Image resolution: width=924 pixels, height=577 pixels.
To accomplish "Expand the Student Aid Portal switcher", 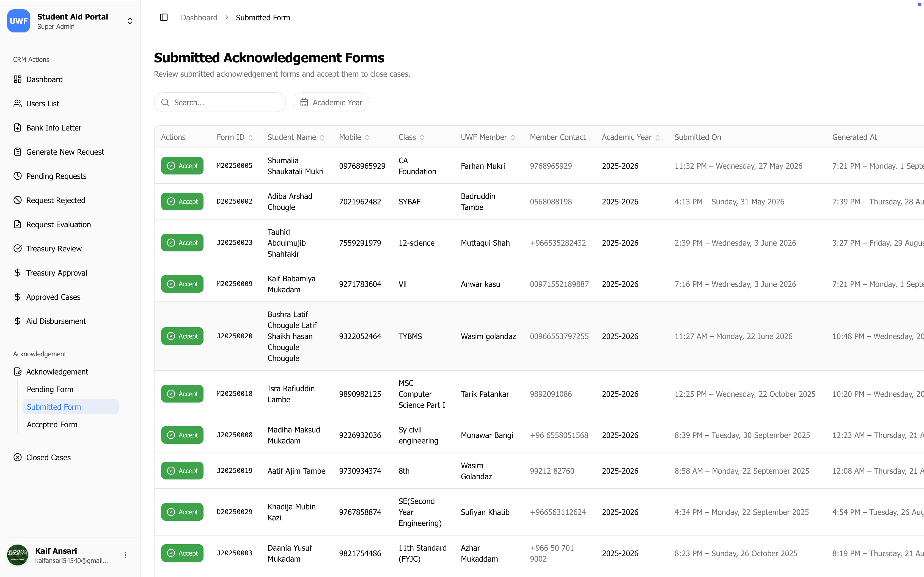I will (x=130, y=21).
